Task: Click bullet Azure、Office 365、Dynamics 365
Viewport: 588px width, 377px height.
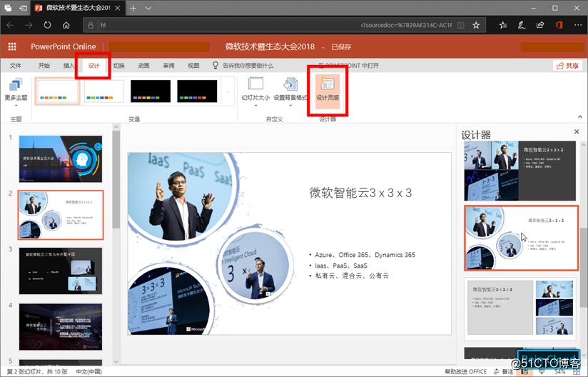Action: click(x=365, y=255)
